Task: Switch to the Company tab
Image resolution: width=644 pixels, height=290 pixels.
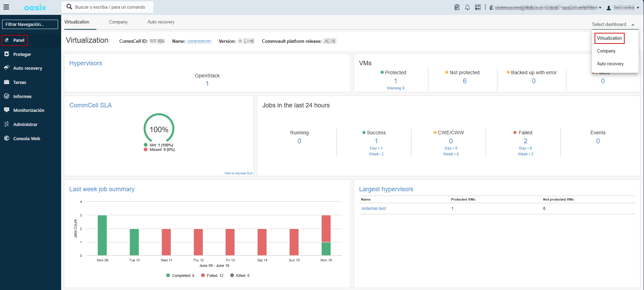Action: (x=118, y=22)
